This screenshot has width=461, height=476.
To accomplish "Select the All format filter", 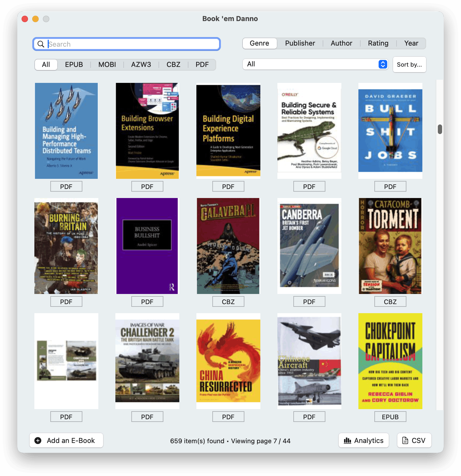I will tap(46, 64).
